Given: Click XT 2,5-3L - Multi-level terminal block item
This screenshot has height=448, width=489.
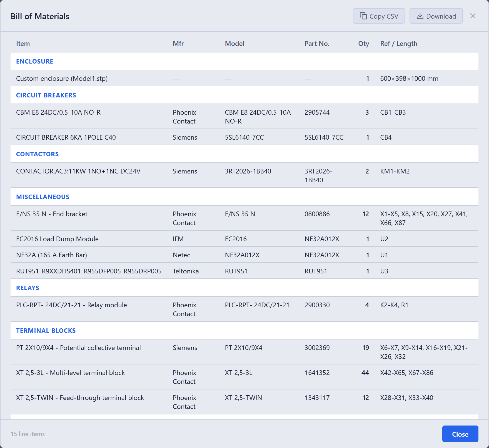Looking at the screenshot, I should coord(71,373).
